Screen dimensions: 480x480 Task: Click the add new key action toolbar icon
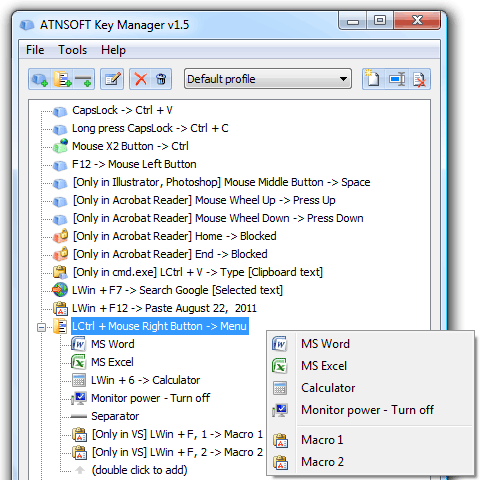click(40, 79)
